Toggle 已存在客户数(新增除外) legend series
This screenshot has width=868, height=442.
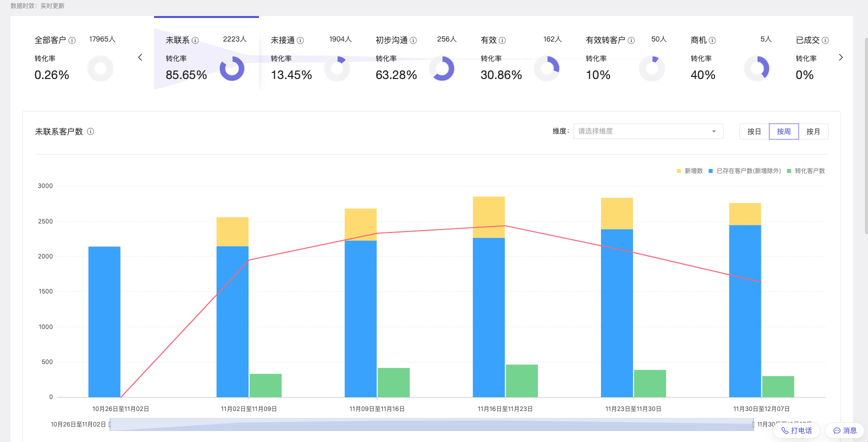tap(744, 171)
